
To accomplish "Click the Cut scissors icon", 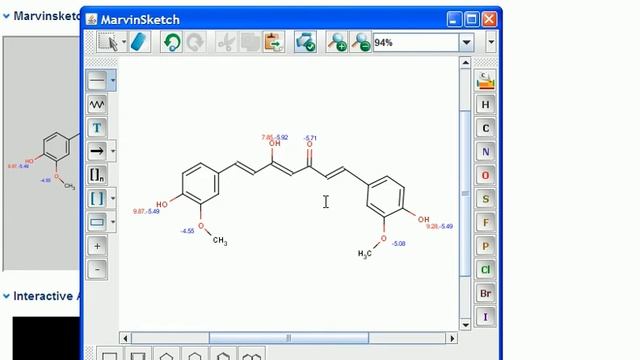I will (226, 42).
